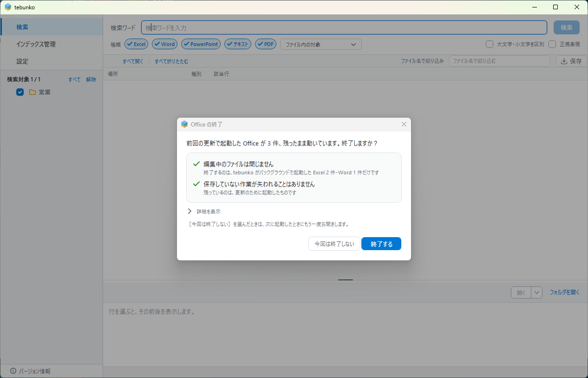Image resolution: width=588 pixels, height=378 pixels.
Task: Close the Office の終了 dialog
Action: click(404, 124)
